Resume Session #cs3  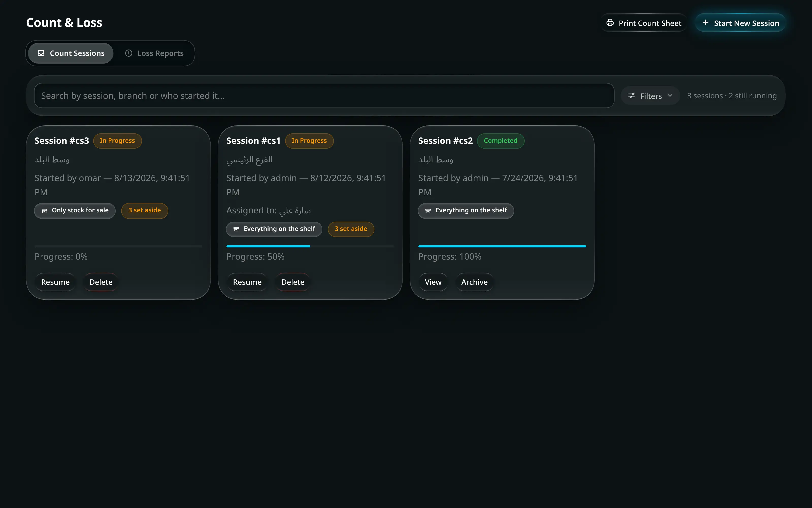(x=55, y=282)
